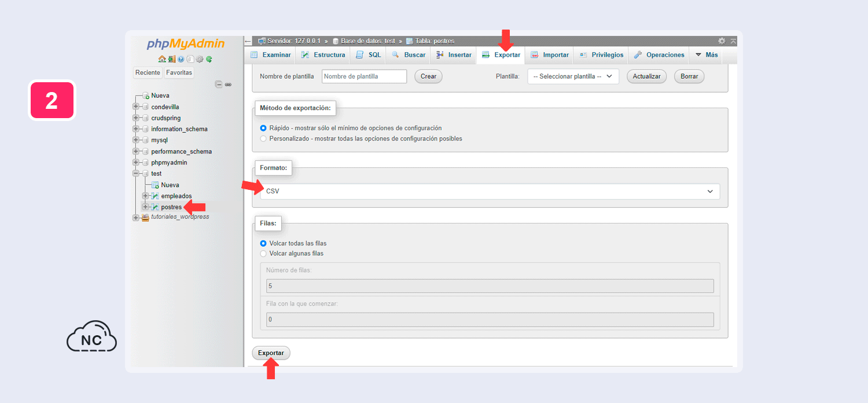The width and height of the screenshot is (868, 403).
Task: Open the 'Más' tab dropdown
Action: (706, 55)
